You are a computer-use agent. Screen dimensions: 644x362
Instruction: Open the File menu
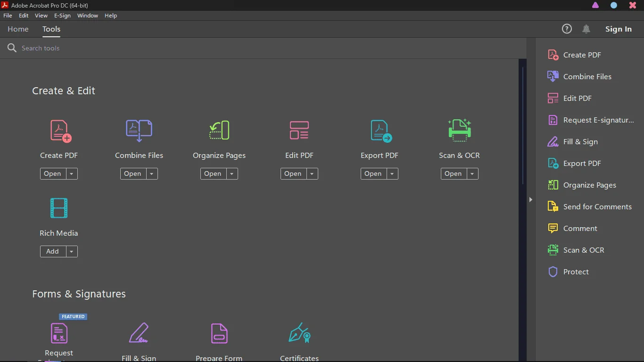point(8,16)
